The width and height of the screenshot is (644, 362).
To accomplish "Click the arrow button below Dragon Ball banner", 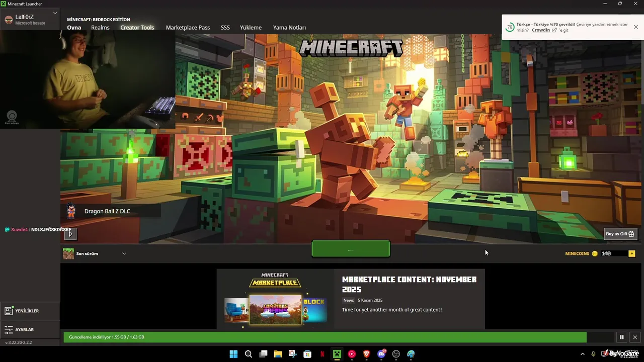I will click(x=70, y=233).
